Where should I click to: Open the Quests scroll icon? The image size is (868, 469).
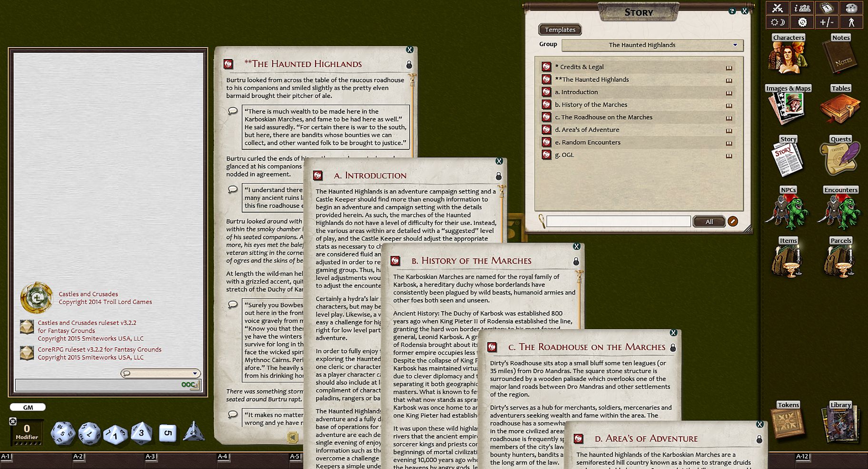tap(840, 156)
